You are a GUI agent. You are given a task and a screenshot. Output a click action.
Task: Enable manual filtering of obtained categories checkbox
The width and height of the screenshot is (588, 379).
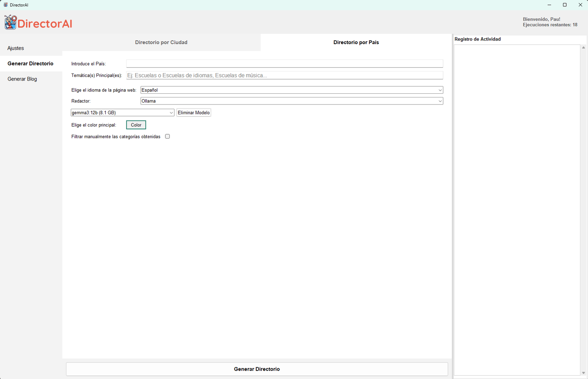[168, 136]
